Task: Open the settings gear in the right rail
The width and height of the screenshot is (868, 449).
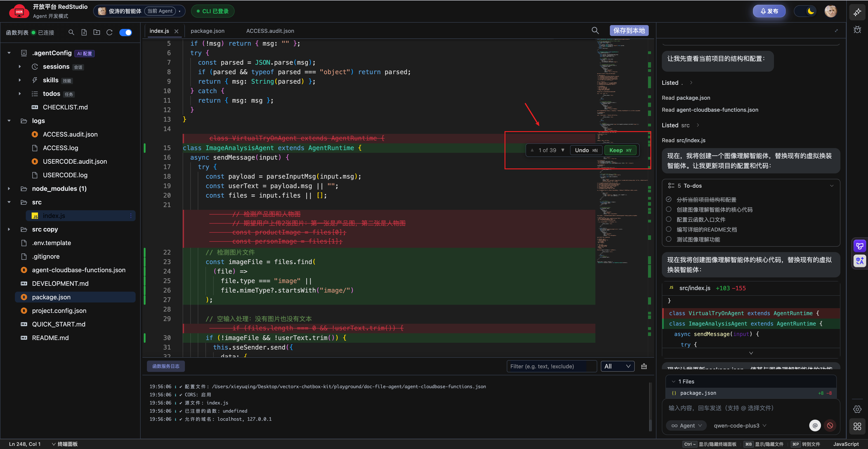Action: (857, 409)
